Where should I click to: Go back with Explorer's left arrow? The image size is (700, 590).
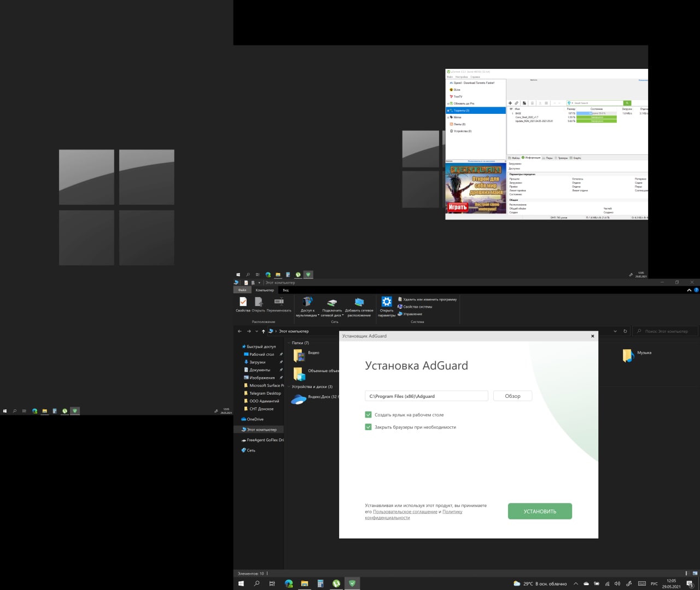click(x=240, y=331)
